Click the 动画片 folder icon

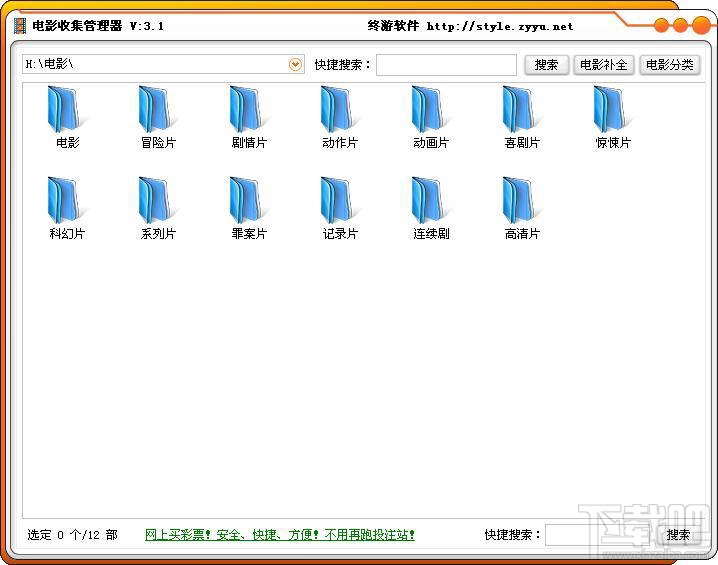coord(430,110)
